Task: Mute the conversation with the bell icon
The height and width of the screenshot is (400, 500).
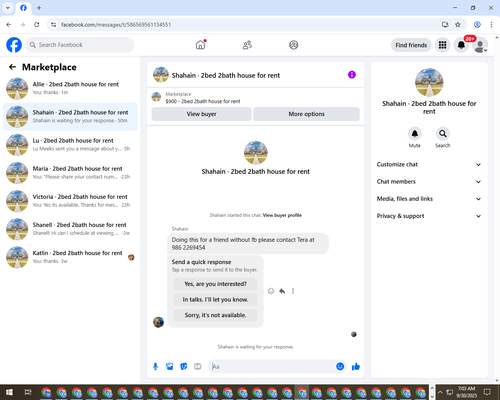Action: tap(415, 134)
